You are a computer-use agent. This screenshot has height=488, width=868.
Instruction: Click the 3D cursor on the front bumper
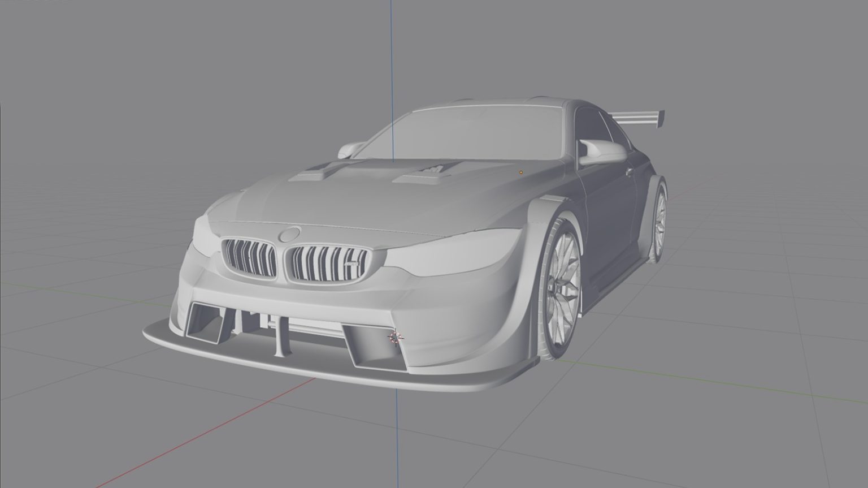pos(396,337)
